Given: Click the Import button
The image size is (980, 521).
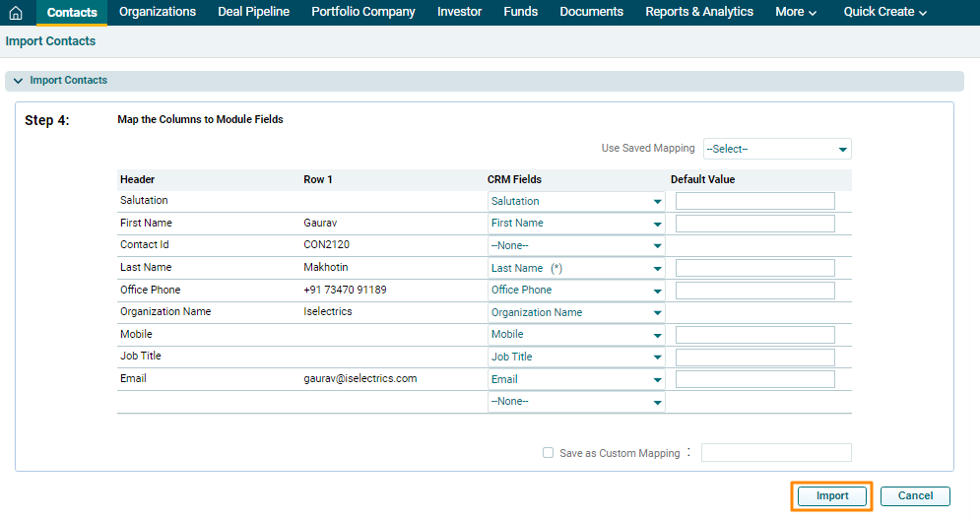Looking at the screenshot, I should click(831, 496).
